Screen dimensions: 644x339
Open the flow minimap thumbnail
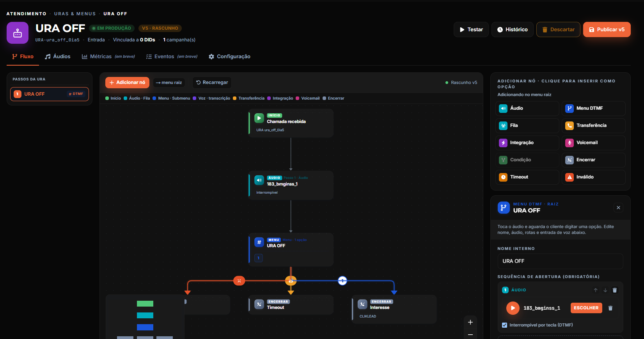coord(145,317)
